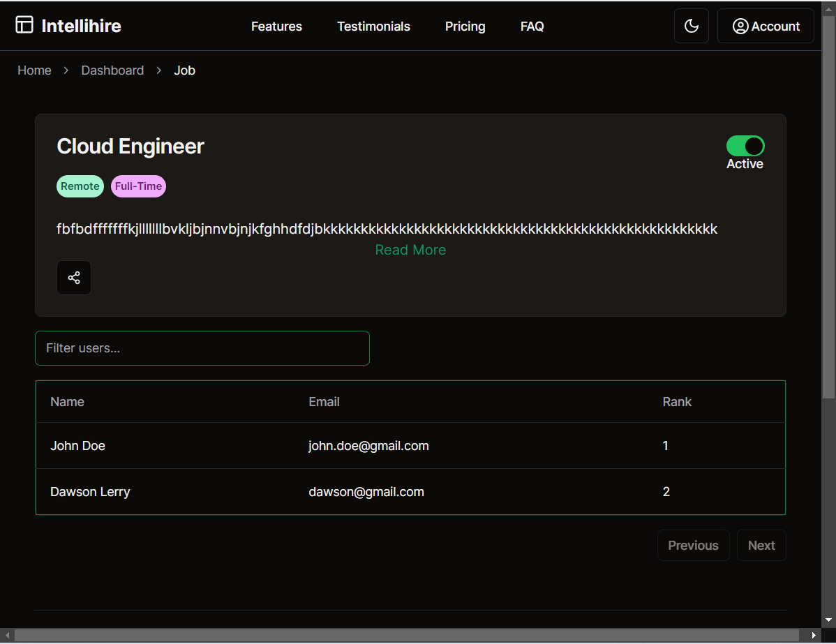This screenshot has height=644, width=836.
Task: Click the share icon button
Action: tap(74, 278)
